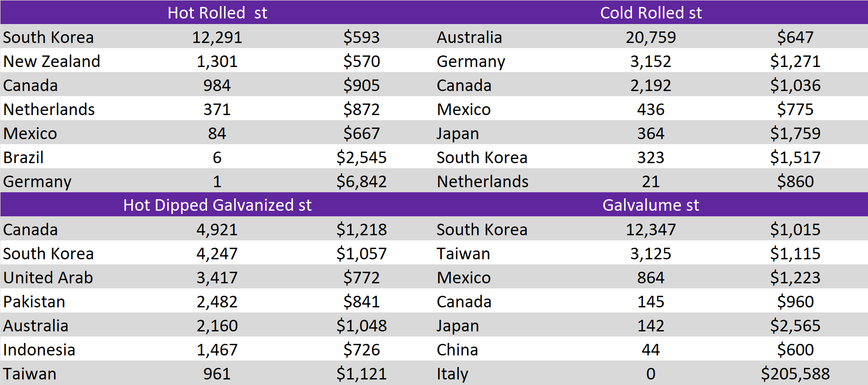Screen dimensions: 868x385
Task: Select the Italy country cell
Action: click(x=452, y=373)
